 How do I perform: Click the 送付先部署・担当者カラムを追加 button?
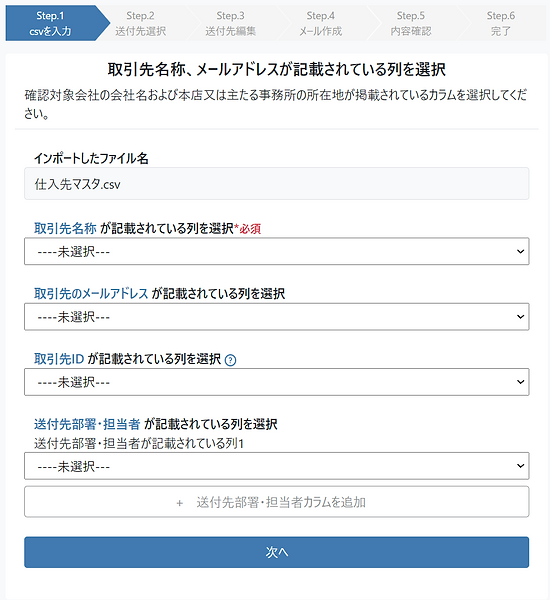[276, 502]
